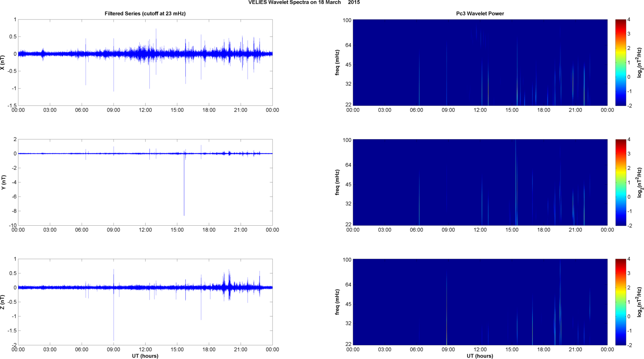644x359 pixels.
Task: Click the top colorbar's log2(nT²/Hz) label
Action: pos(640,62)
